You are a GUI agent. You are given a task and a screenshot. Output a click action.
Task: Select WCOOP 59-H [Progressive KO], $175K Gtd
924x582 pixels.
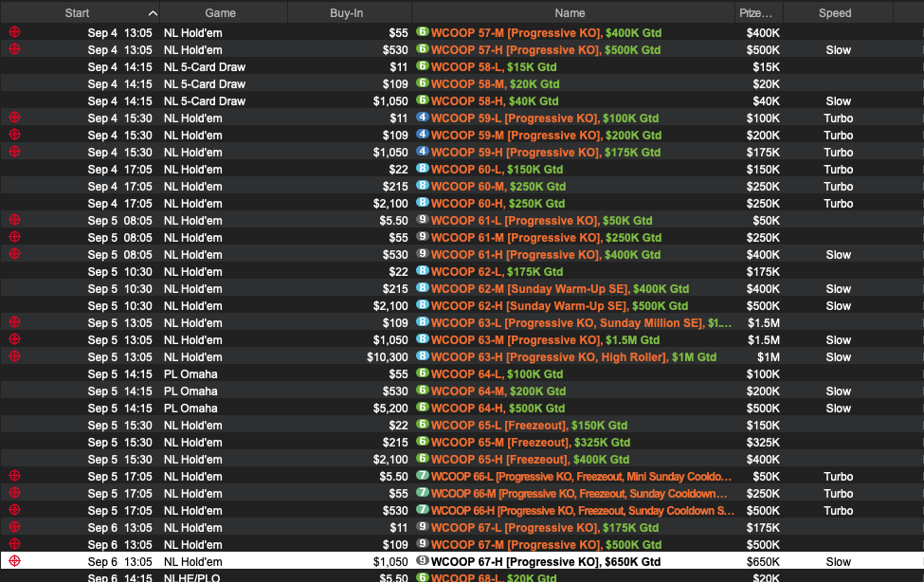point(546,153)
